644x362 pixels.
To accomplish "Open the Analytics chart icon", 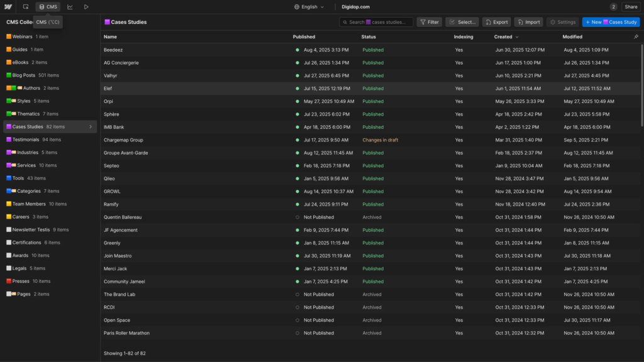I will coord(70,7).
